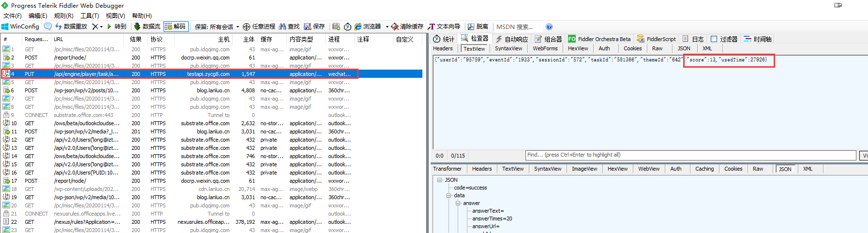The image size is (868, 233).
Task: Toggle the 解码 decode button
Action: click(176, 27)
